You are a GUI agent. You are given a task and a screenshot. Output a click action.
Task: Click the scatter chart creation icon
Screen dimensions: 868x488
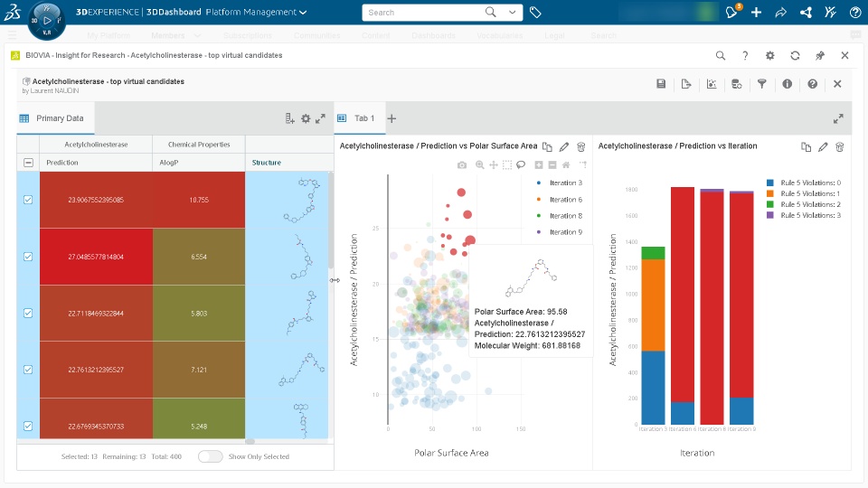point(712,83)
